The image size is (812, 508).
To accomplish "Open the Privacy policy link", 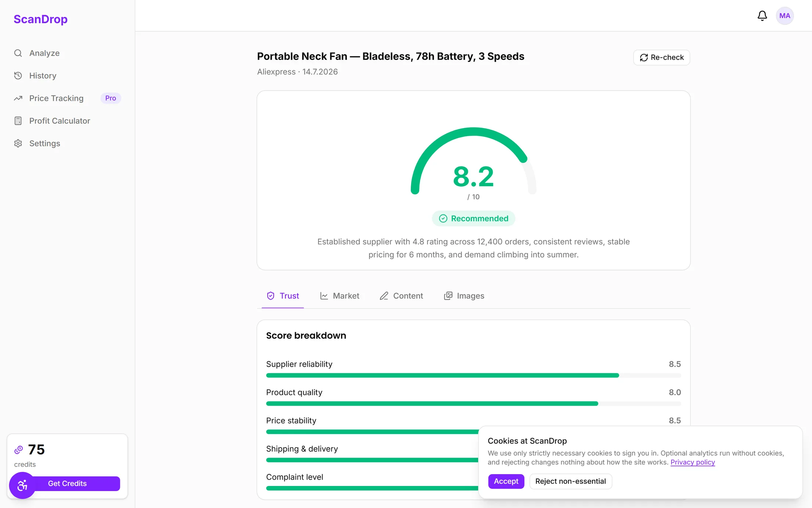I will click(x=692, y=462).
